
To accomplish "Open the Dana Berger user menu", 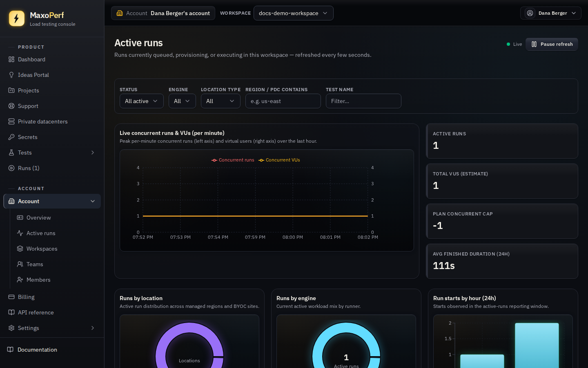I will click(x=550, y=13).
